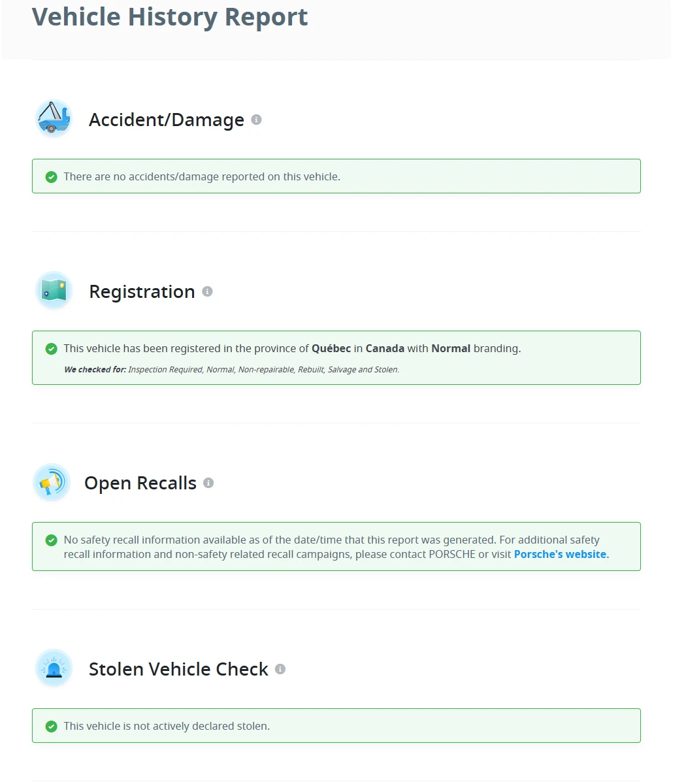Open the info tooltip next to Accident/Damage
This screenshot has height=784, width=684.
[x=257, y=120]
